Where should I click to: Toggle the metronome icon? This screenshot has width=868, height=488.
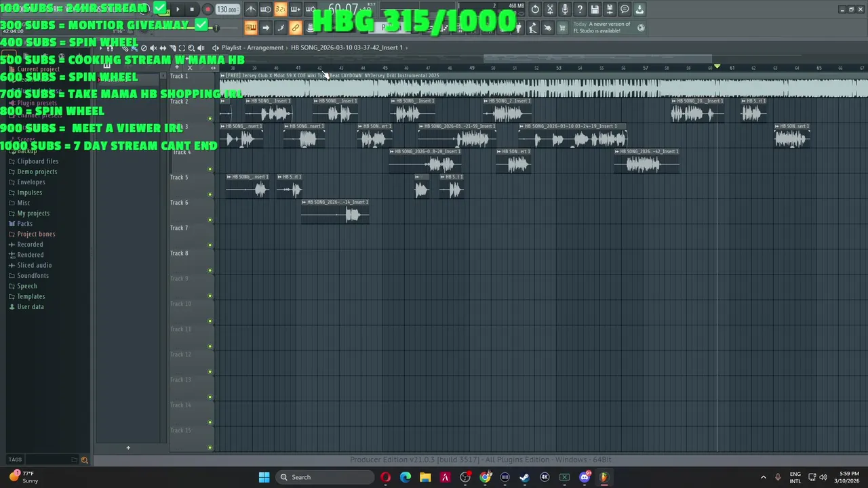point(251,9)
